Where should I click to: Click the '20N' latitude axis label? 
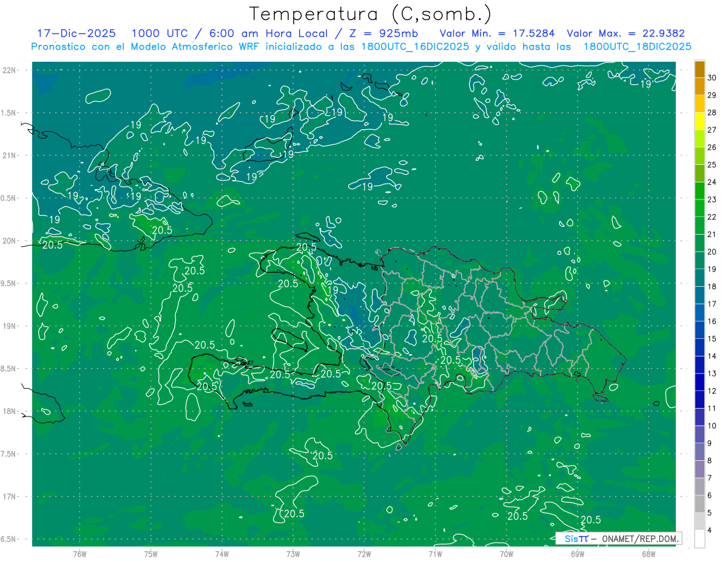[x=10, y=241]
